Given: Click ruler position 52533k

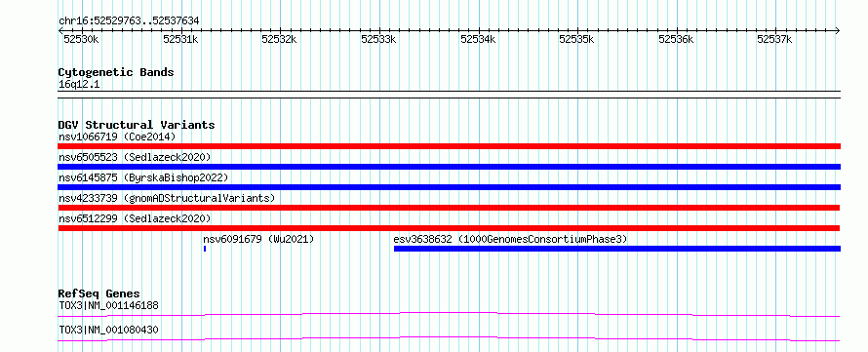Looking at the screenshot, I should point(378,39).
